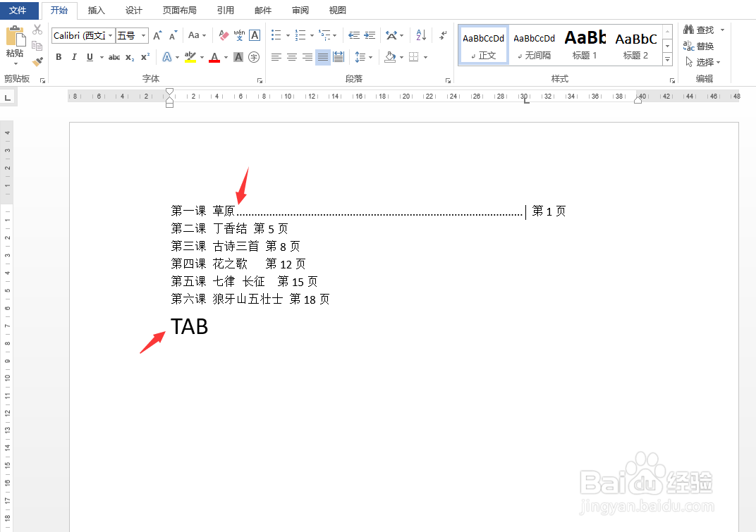
Task: Toggle justify alignment
Action: 323,57
